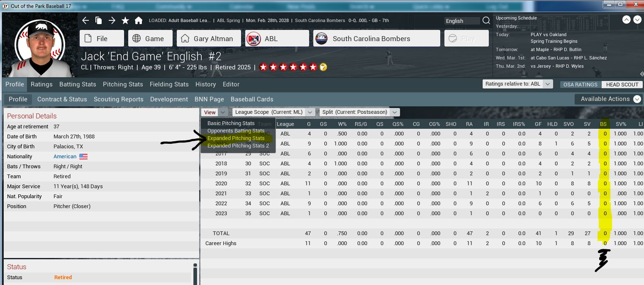Choose the Expanded Pitching Stats 2 option
Screen dimensions: 644x285
tap(238, 146)
